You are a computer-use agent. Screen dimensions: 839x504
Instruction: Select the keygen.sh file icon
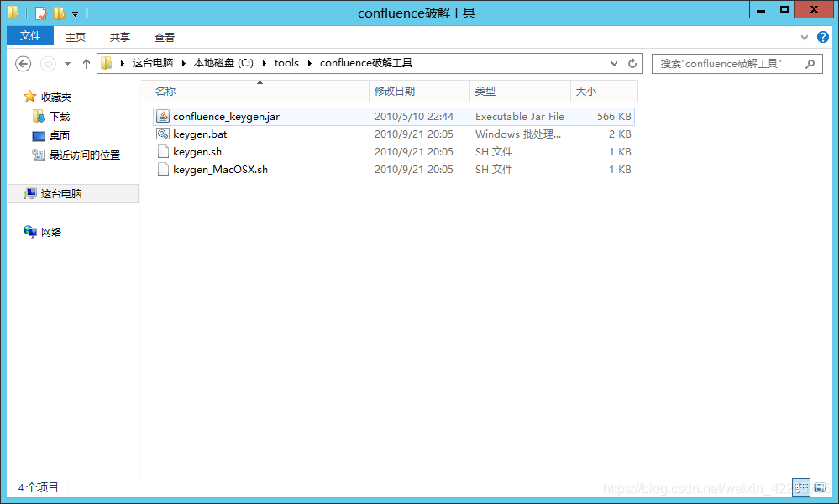(x=163, y=151)
